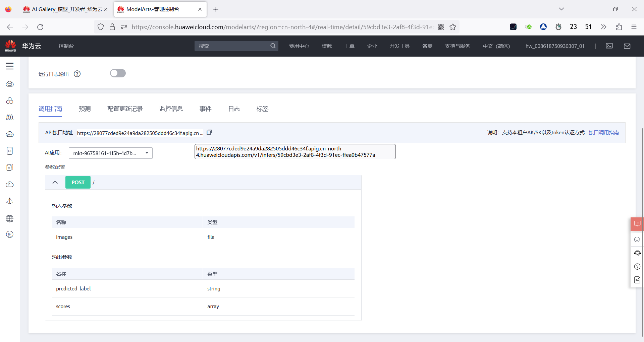Open the 支持与服务 menu
The image size is (644, 342).
(x=458, y=46)
